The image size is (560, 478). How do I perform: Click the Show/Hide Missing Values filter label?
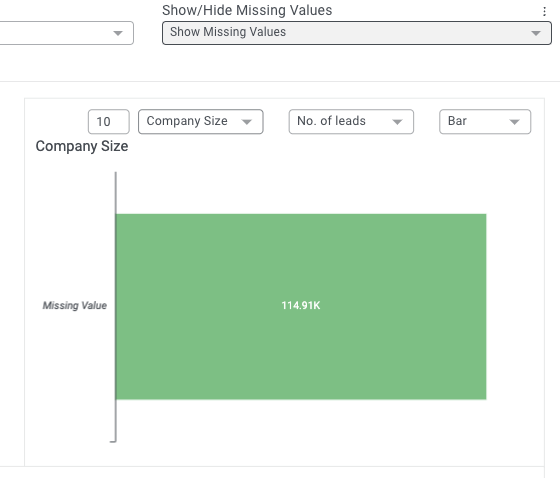coord(247,10)
